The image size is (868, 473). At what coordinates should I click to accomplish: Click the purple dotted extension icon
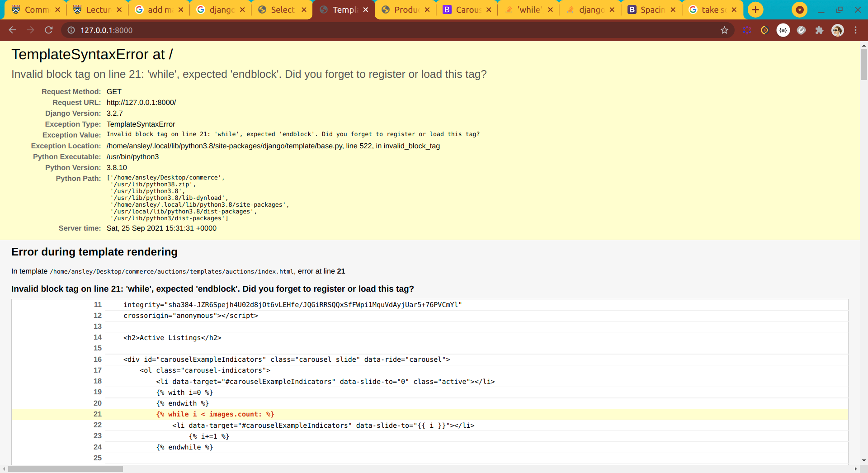[x=747, y=30]
